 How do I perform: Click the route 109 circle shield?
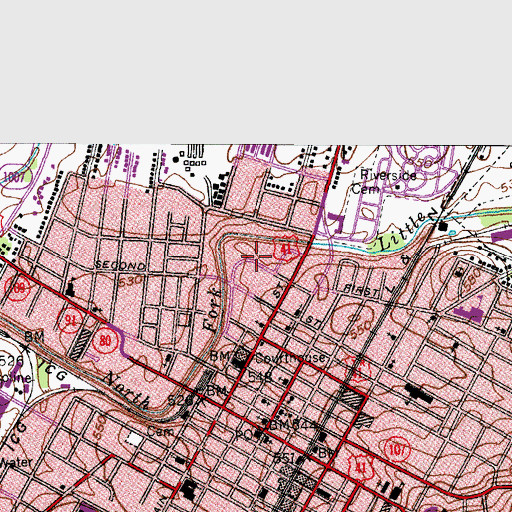click(18, 288)
